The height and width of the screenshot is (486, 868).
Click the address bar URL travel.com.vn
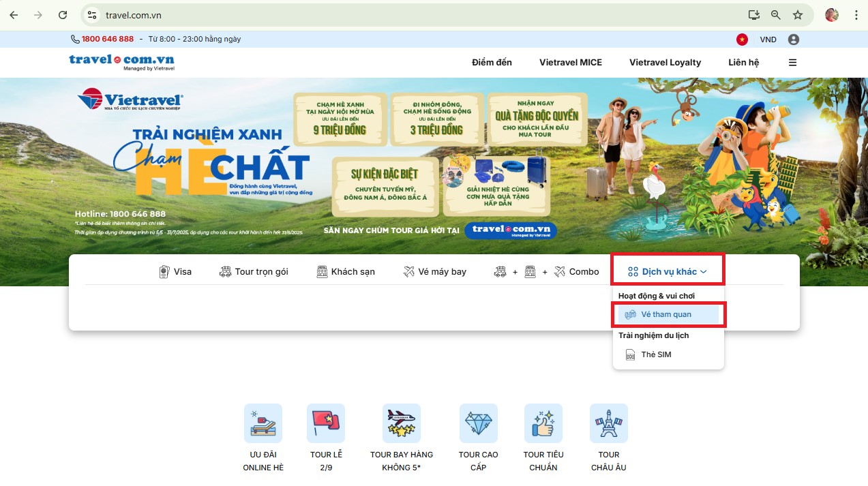[134, 15]
